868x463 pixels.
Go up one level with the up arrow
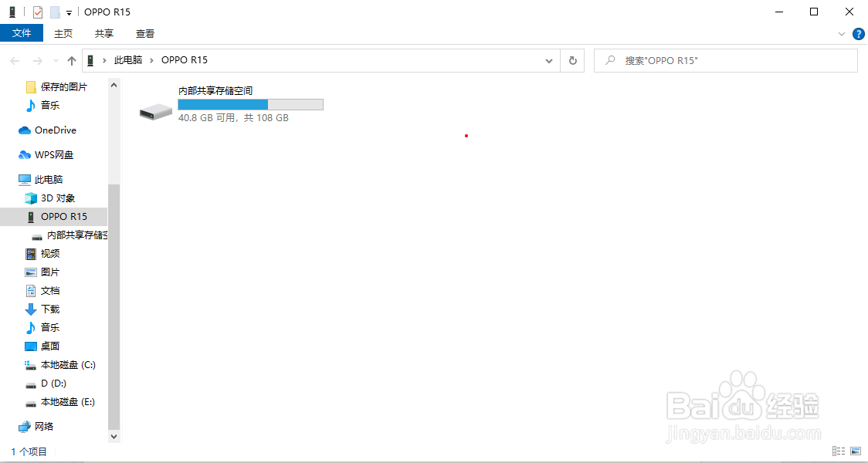pyautogui.click(x=71, y=60)
